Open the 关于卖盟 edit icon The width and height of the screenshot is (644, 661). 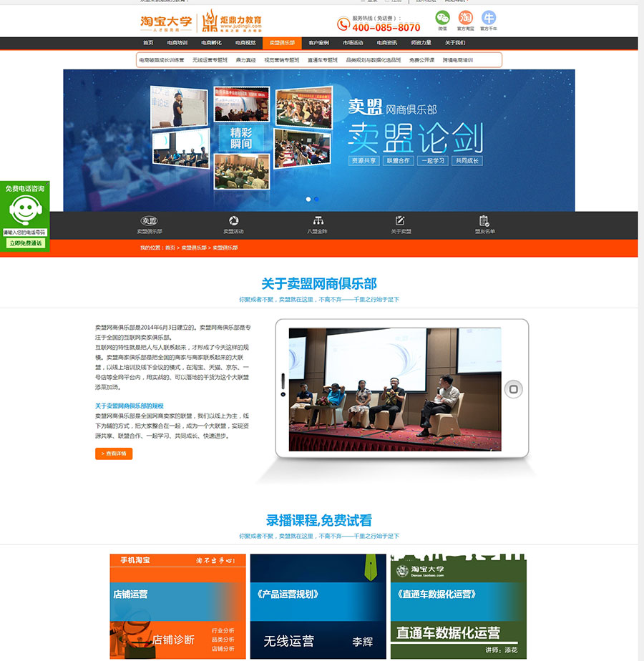click(400, 220)
